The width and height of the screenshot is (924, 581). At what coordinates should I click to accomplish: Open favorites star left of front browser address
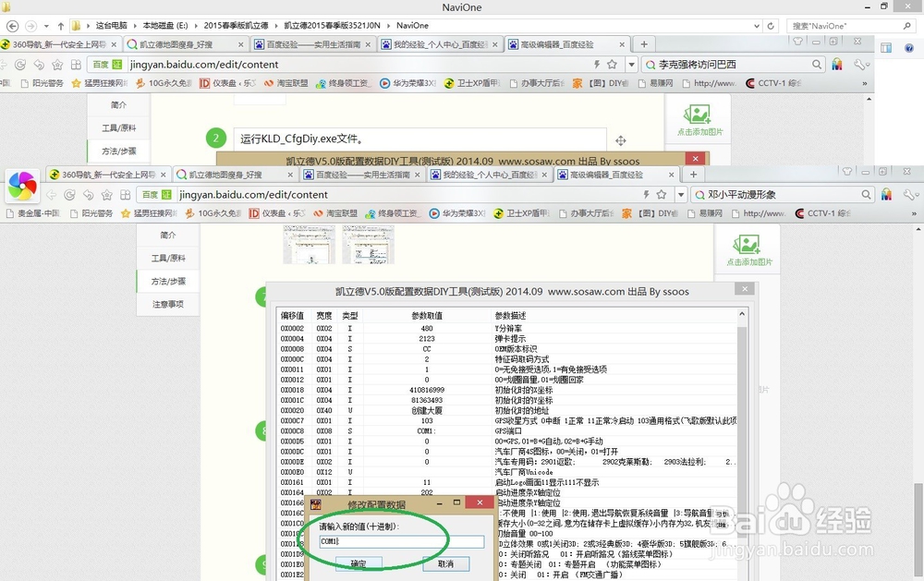[x=106, y=195]
